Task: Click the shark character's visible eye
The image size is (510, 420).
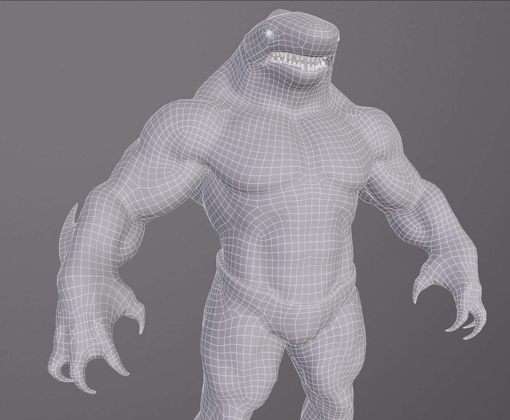Action: (x=270, y=34)
